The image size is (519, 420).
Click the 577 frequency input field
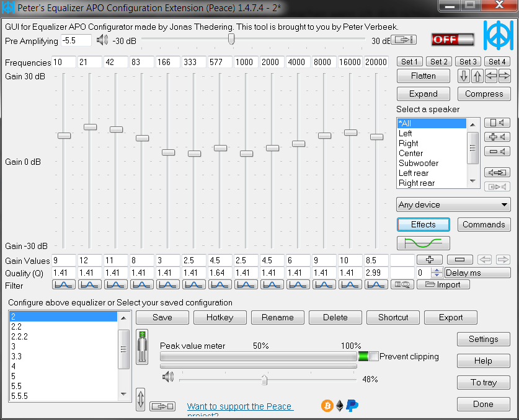pos(220,62)
